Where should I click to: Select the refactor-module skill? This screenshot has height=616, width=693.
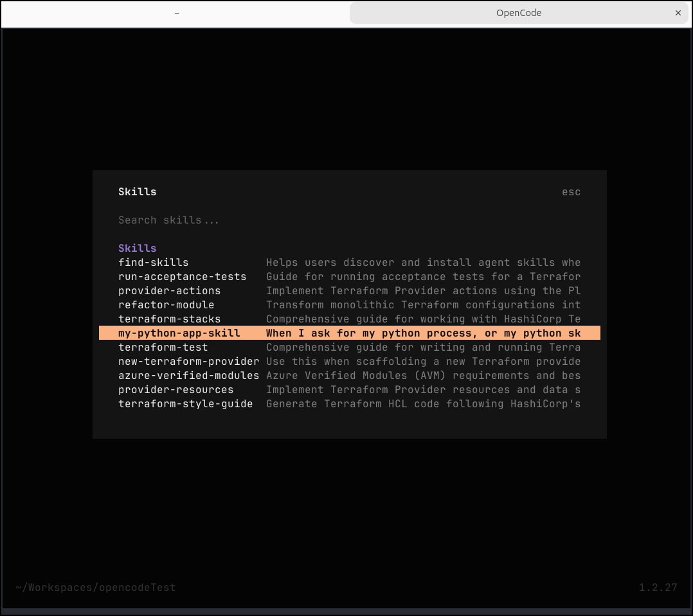click(x=166, y=304)
